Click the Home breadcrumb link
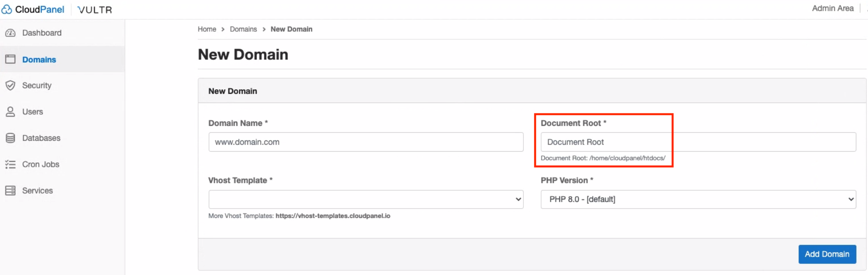868x275 pixels. (207, 29)
